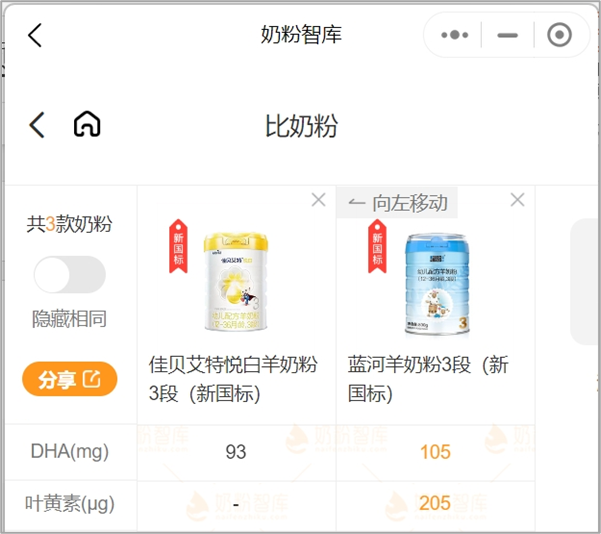Remove 佳贝艾特悦白羊奶粉 from comparison
Viewport: 601px width, 534px height.
318,200
